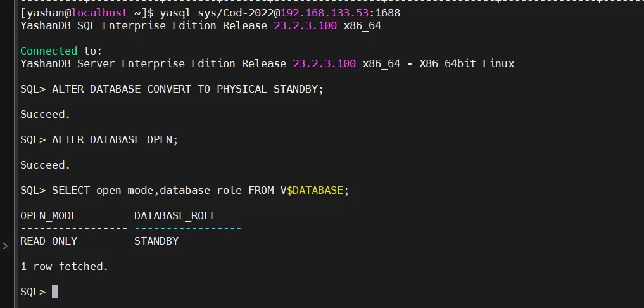This screenshot has height=308, width=644.
Task: Click the OPEN_MODE column header
Action: point(49,215)
